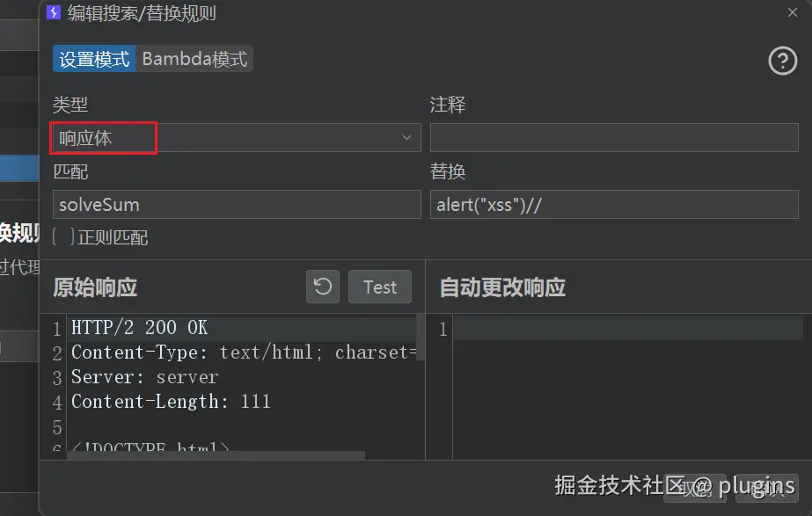Switch to Bambda模式 tab

tap(194, 59)
